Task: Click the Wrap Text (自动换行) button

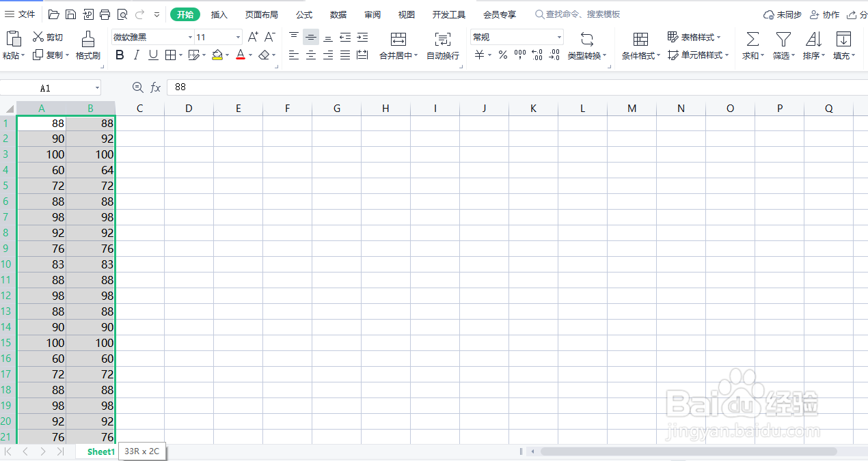Action: pos(443,45)
